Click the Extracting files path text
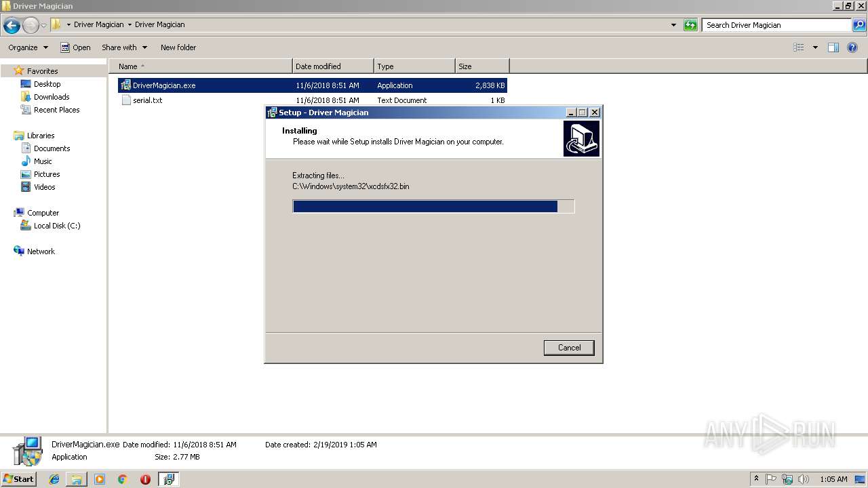This screenshot has height=488, width=868. point(351,186)
